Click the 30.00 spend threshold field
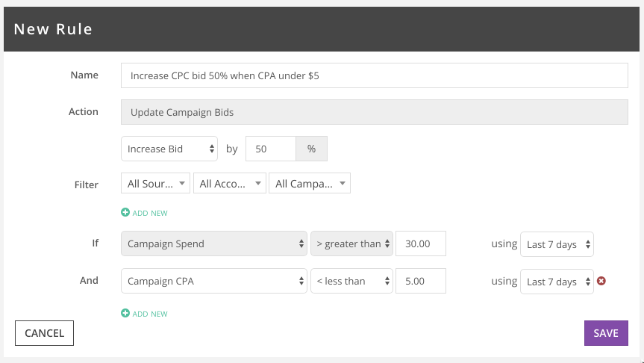Image resolution: width=644 pixels, height=363 pixels. point(421,243)
